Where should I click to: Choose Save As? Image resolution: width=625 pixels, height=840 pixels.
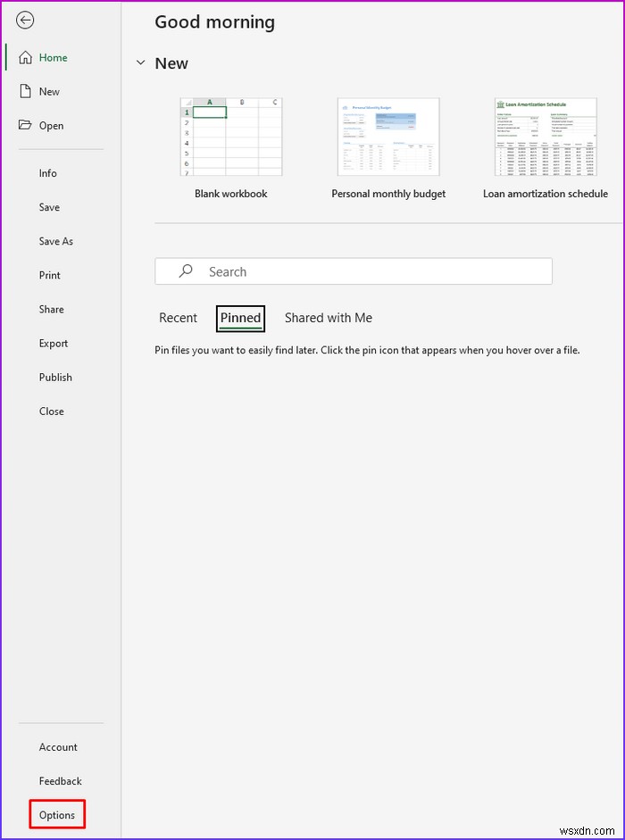[55, 241]
